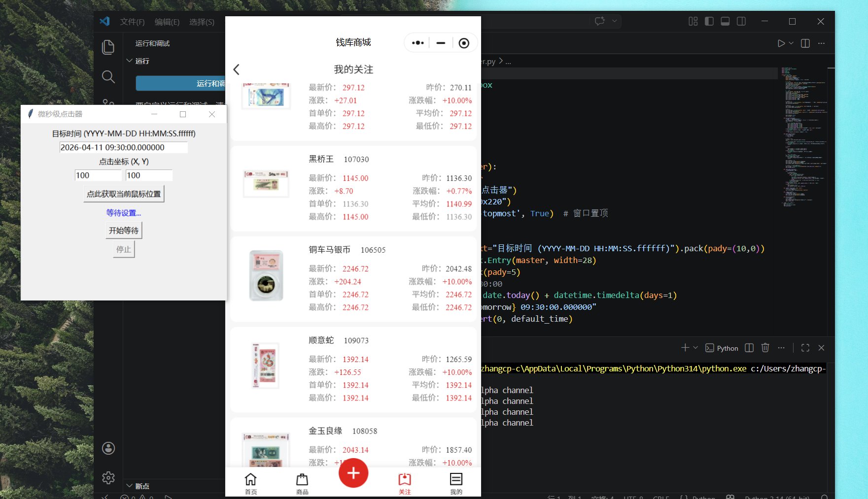
Task: Go back using the left arrow in 我的关注
Action: pyautogui.click(x=237, y=69)
